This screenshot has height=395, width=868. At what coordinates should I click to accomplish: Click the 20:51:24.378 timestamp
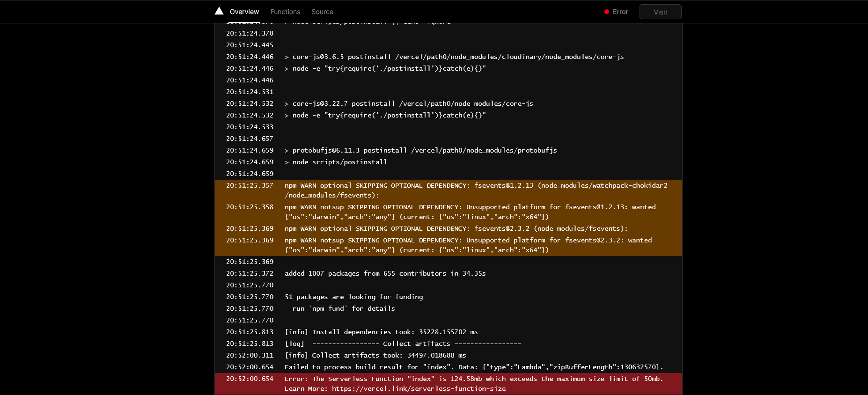[250, 33]
